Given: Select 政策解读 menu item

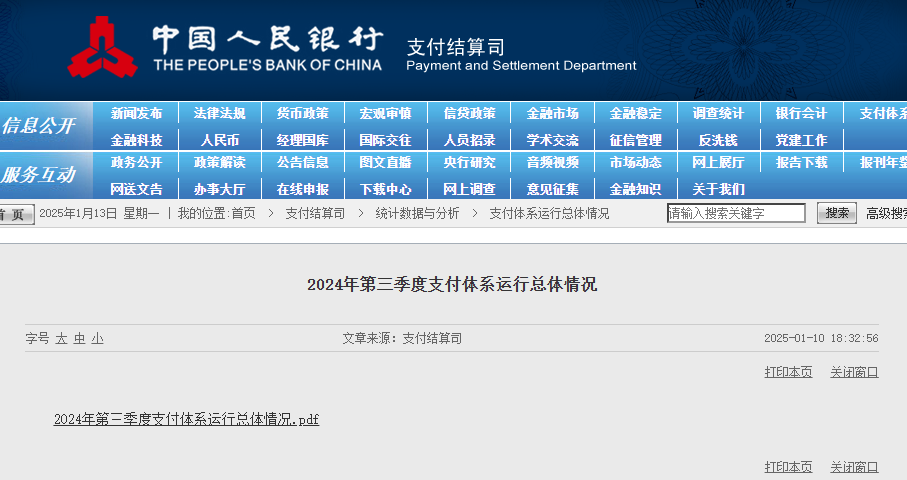Looking at the screenshot, I should (x=220, y=163).
